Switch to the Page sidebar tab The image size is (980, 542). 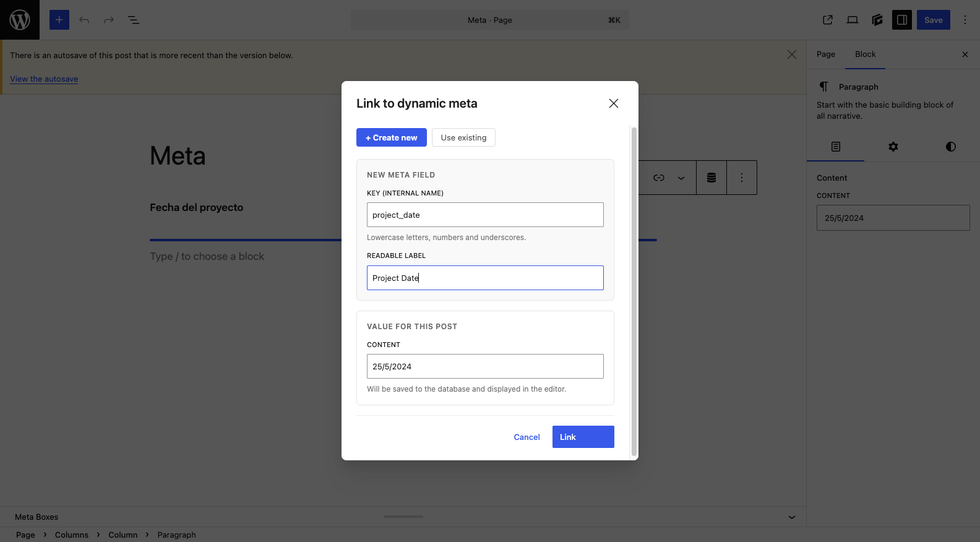pos(826,54)
